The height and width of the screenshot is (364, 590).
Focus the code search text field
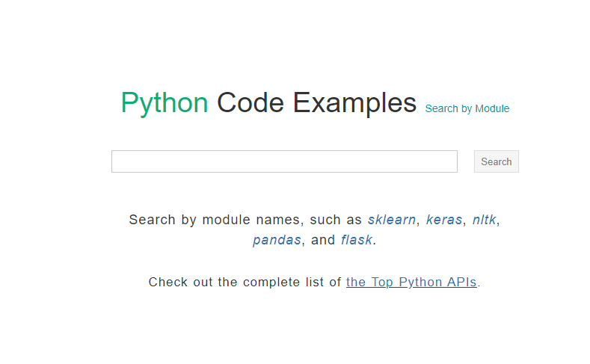(x=284, y=161)
